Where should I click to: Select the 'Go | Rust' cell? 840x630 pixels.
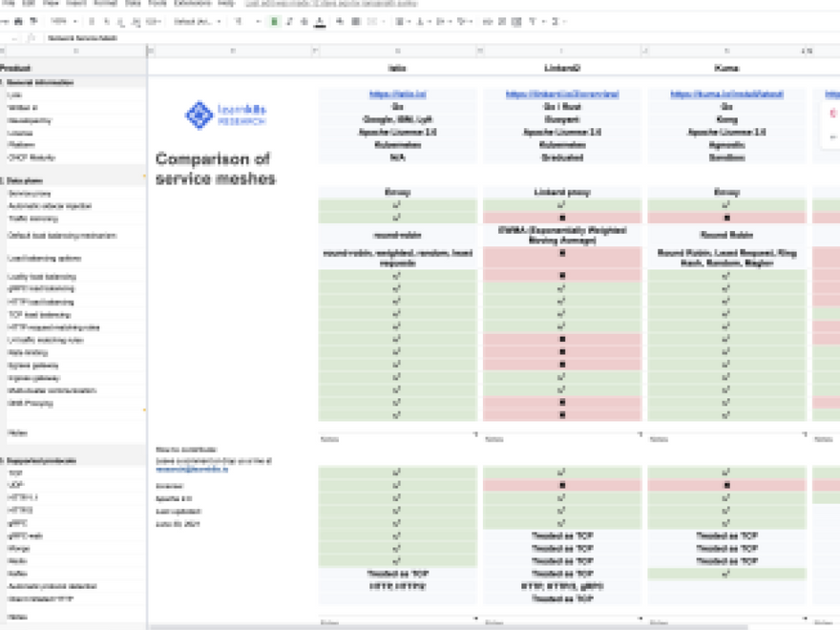pyautogui.click(x=562, y=107)
